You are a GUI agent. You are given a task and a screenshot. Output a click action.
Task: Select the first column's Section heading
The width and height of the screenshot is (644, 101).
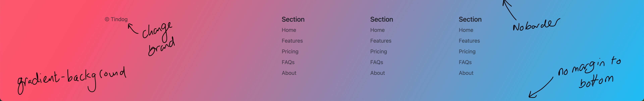click(x=293, y=19)
